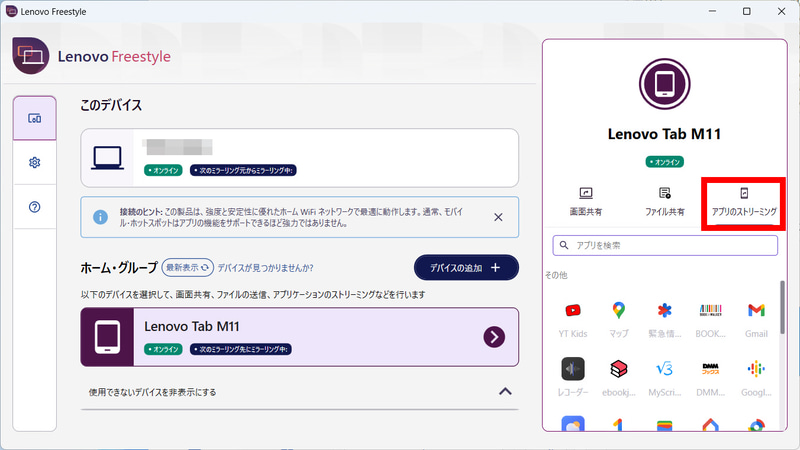The image size is (800, 450).
Task: Click the 次のミラーリング先にミラーリング中 badge
Action: coord(241,349)
